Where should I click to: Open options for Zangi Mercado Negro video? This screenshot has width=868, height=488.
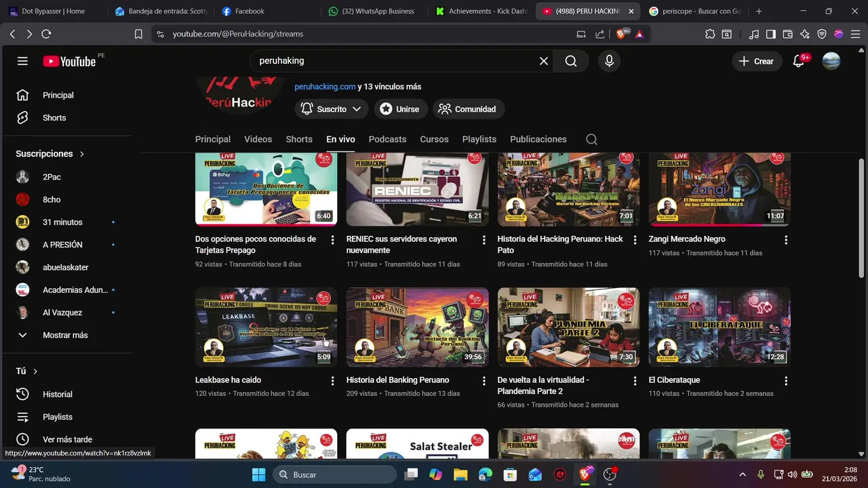pyautogui.click(x=786, y=240)
